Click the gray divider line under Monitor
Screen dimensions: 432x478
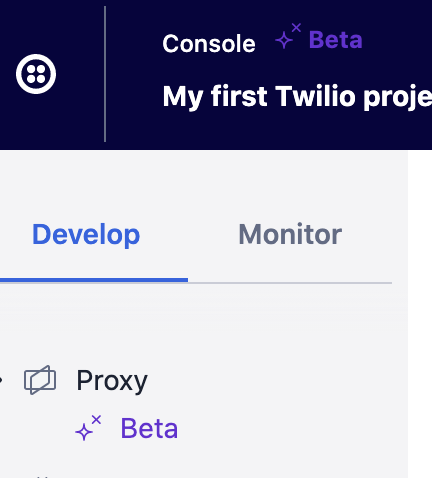[290, 283]
